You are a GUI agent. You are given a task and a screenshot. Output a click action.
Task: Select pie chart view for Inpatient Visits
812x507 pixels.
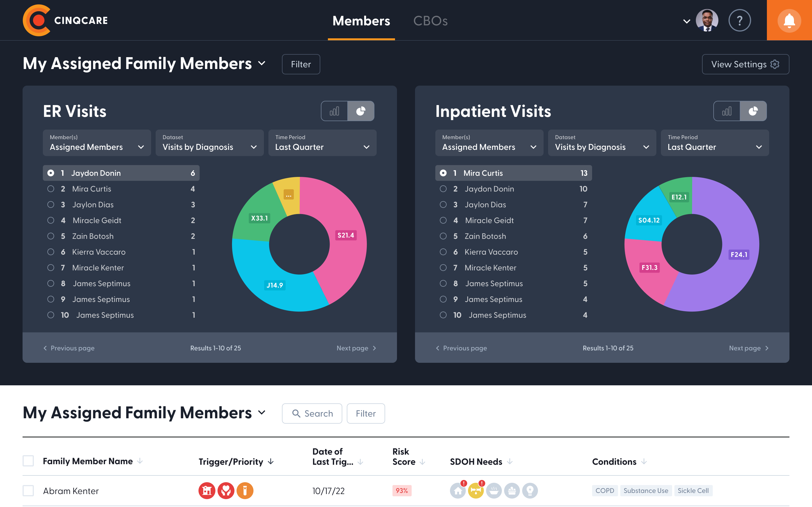(x=753, y=111)
